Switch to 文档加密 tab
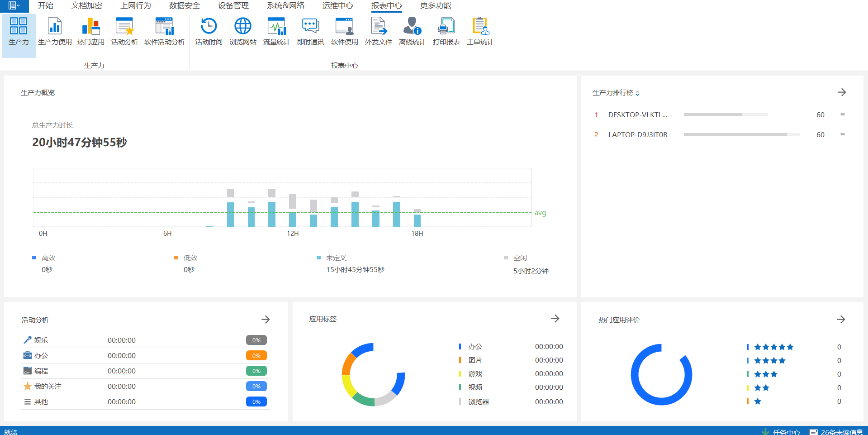The height and width of the screenshot is (435, 868). pyautogui.click(x=87, y=5)
